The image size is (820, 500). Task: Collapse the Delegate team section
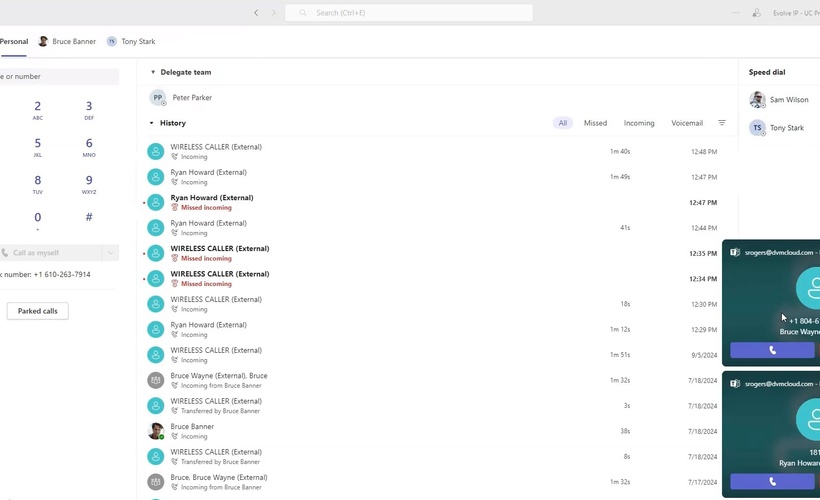(x=153, y=72)
